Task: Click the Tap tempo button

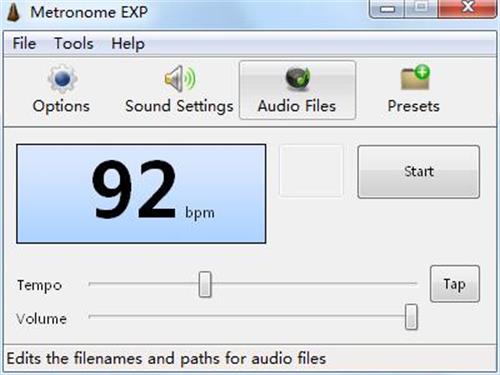Action: click(455, 284)
